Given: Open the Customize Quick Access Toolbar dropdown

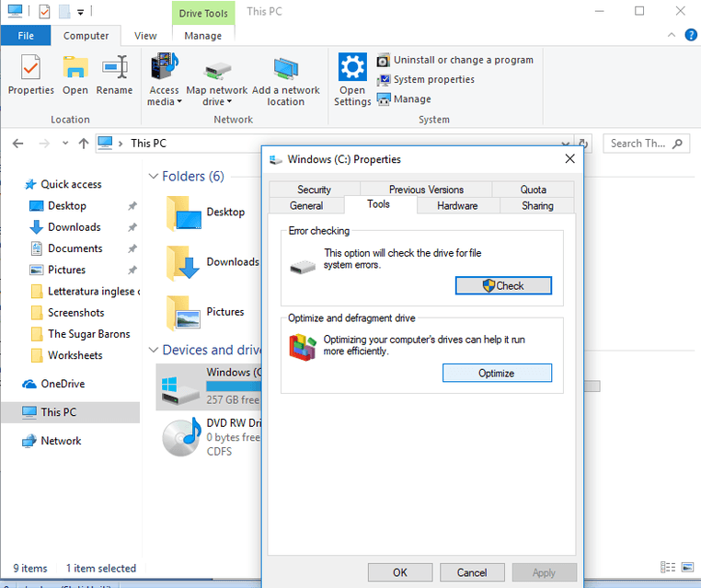Looking at the screenshot, I should tap(80, 12).
